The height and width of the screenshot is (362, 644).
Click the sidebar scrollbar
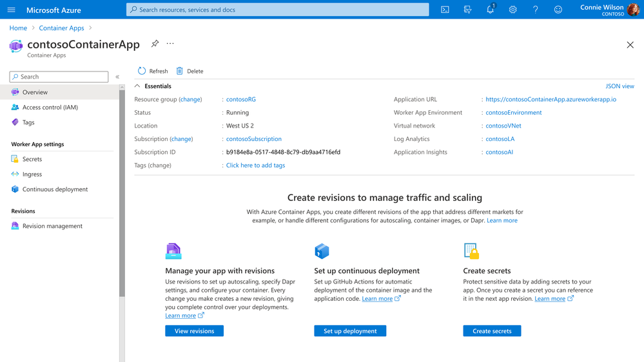122,193
